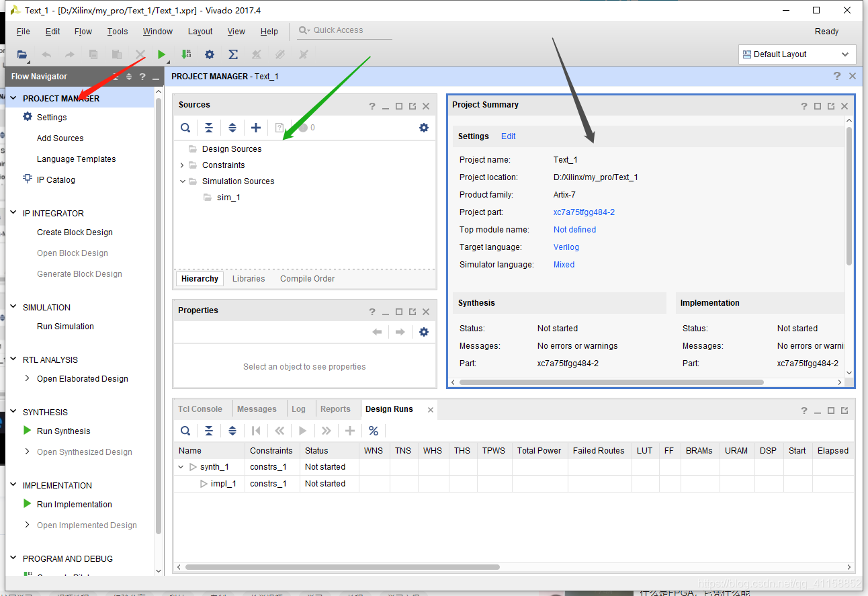The height and width of the screenshot is (596, 868).
Task: Click the green Run flow toolbar arrow
Action: [x=161, y=54]
